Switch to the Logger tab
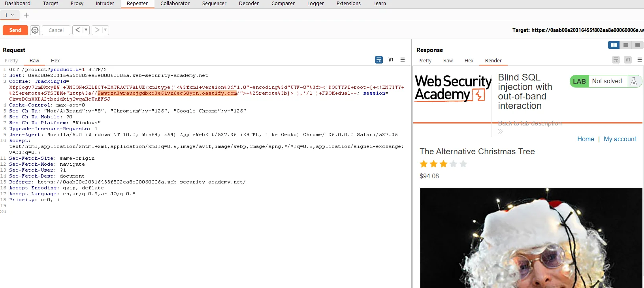The height and width of the screenshot is (288, 644). pos(316,4)
